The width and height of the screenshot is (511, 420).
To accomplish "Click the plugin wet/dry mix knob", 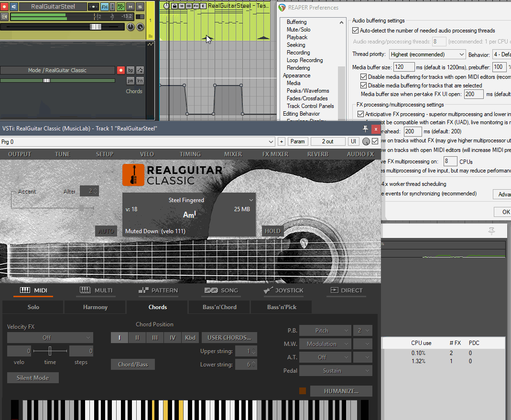I will pos(366,141).
